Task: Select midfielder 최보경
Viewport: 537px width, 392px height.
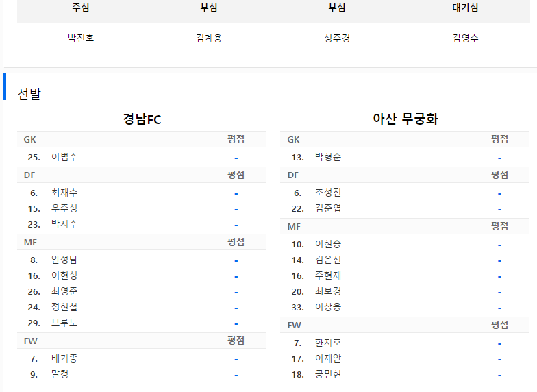Action: (328, 291)
